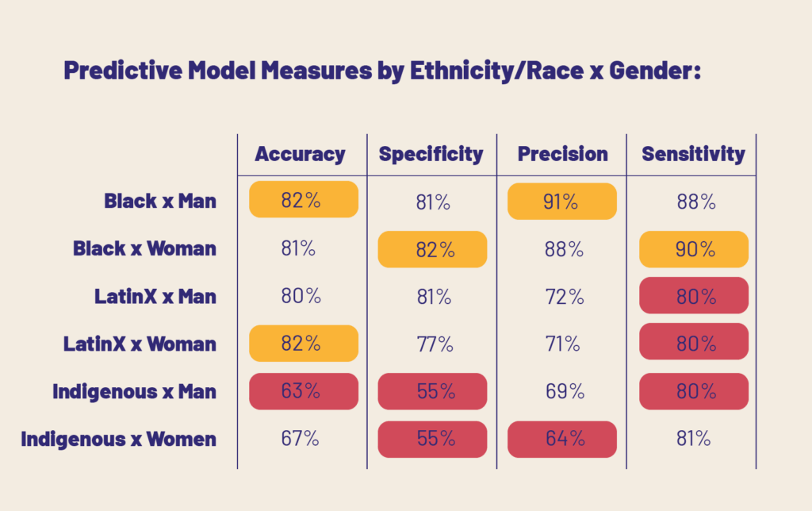Click Black x Man's orange 82% Accuracy cell
Viewport: 812px width, 511px height.
301,199
